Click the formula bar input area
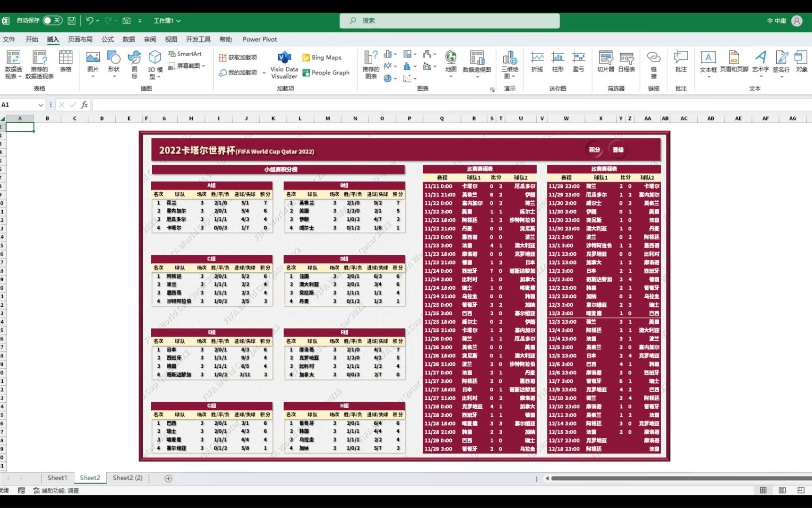The width and height of the screenshot is (812, 508). coord(451,105)
